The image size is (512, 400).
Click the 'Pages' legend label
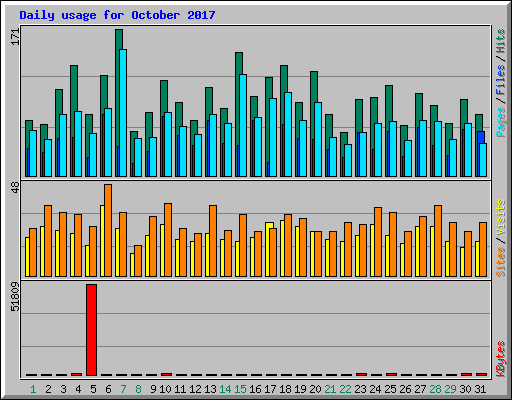(x=501, y=122)
